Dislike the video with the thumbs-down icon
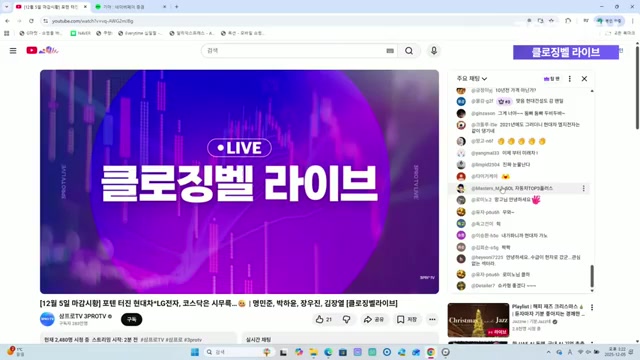This screenshot has width=640, height=360. (x=347, y=319)
